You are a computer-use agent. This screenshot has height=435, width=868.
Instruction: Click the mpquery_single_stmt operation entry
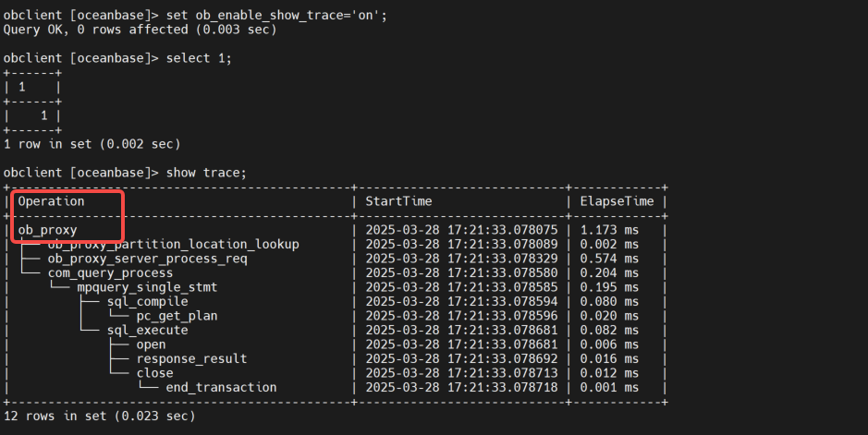coord(147,287)
